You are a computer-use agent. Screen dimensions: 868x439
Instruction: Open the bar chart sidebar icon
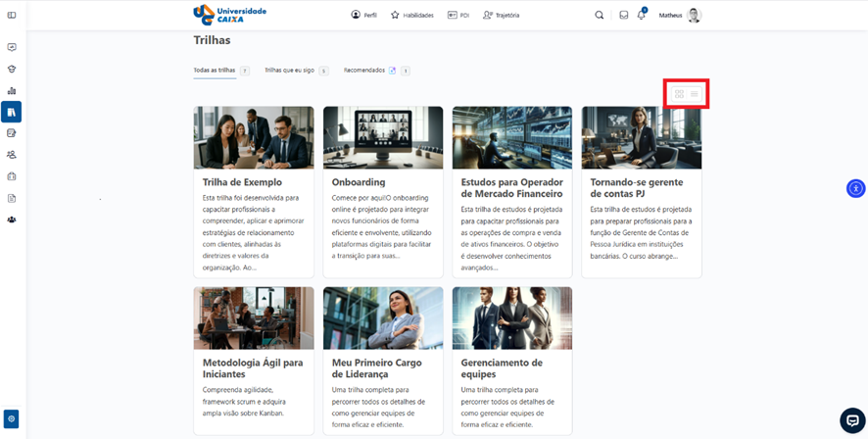point(12,91)
